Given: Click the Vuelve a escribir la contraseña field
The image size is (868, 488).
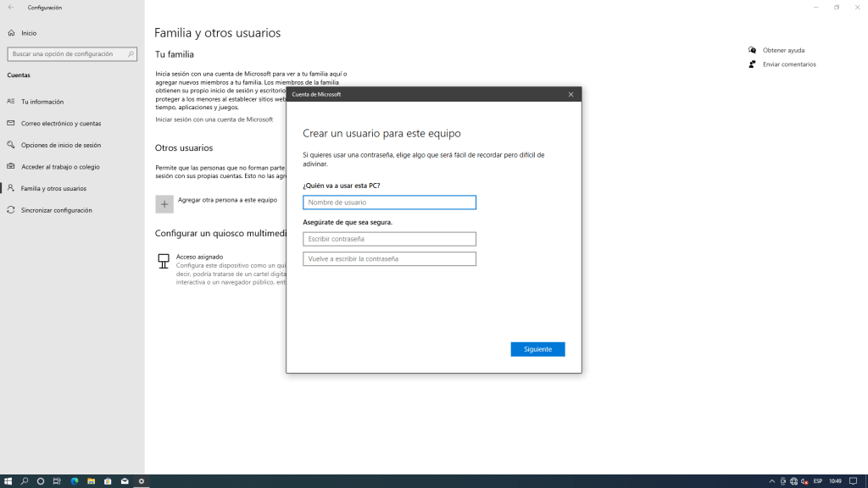Looking at the screenshot, I should click(x=389, y=259).
